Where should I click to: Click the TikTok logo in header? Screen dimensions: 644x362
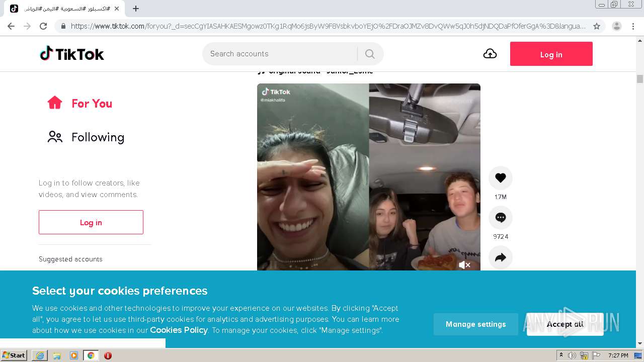click(x=72, y=54)
